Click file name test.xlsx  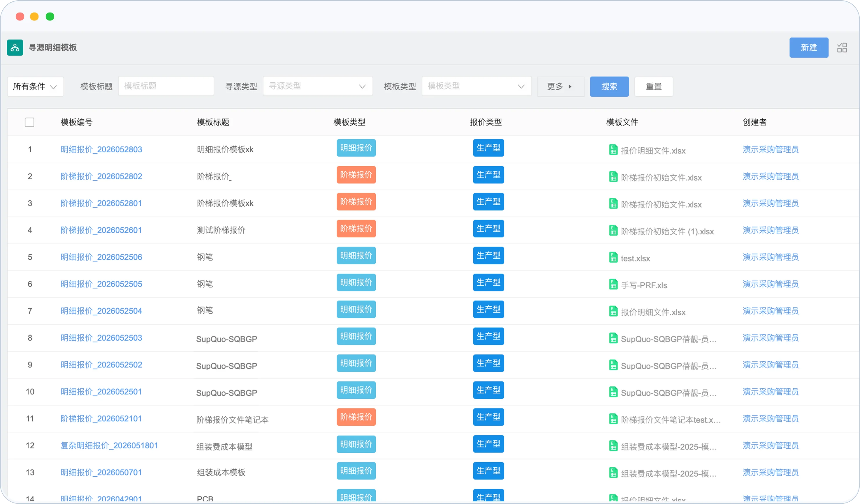click(635, 259)
